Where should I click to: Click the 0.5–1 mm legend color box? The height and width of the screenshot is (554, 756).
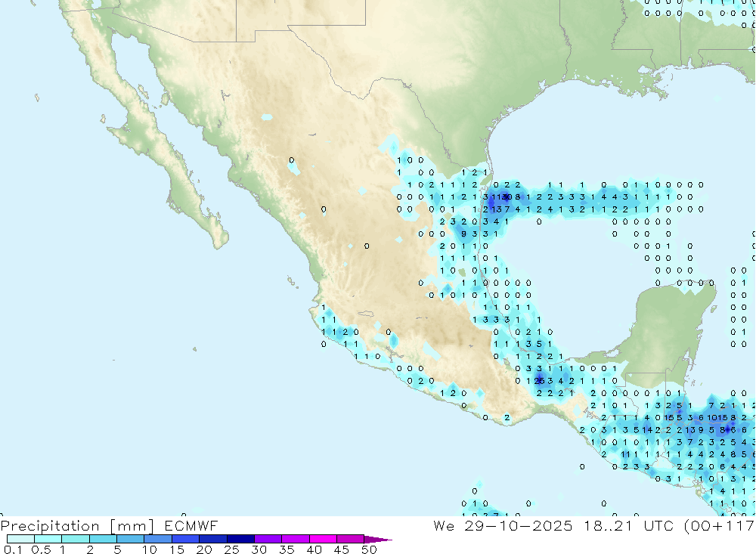point(48,539)
